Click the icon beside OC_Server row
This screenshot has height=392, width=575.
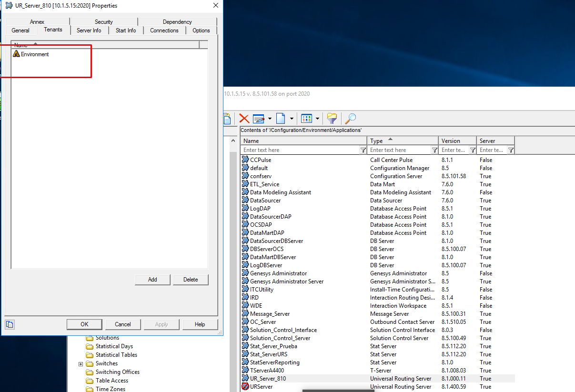pyautogui.click(x=245, y=322)
